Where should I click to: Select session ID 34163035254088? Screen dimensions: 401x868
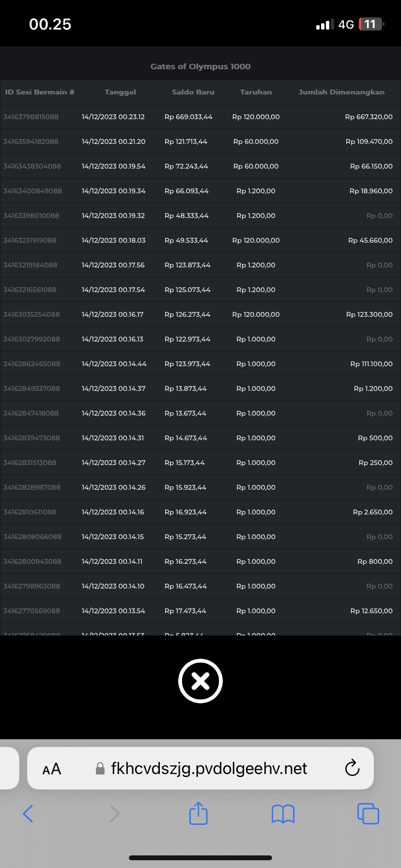click(x=31, y=314)
